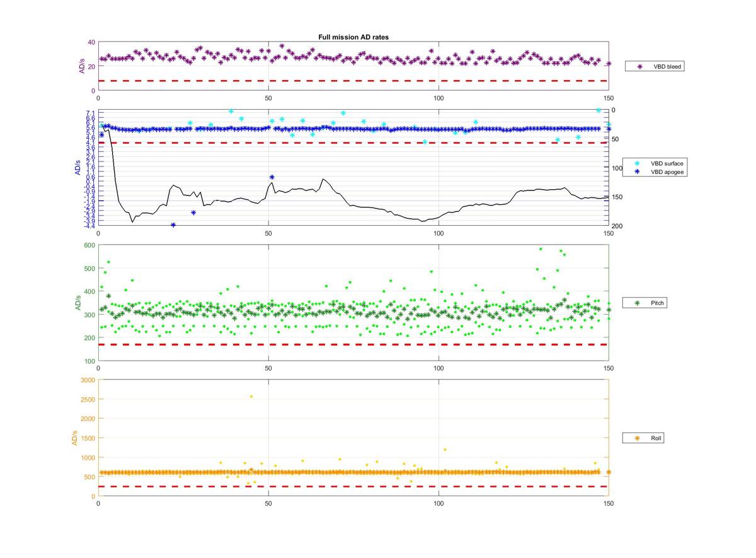Click the green star marker in Pitch legend
Screen dimensions: 756x558
tap(636, 303)
